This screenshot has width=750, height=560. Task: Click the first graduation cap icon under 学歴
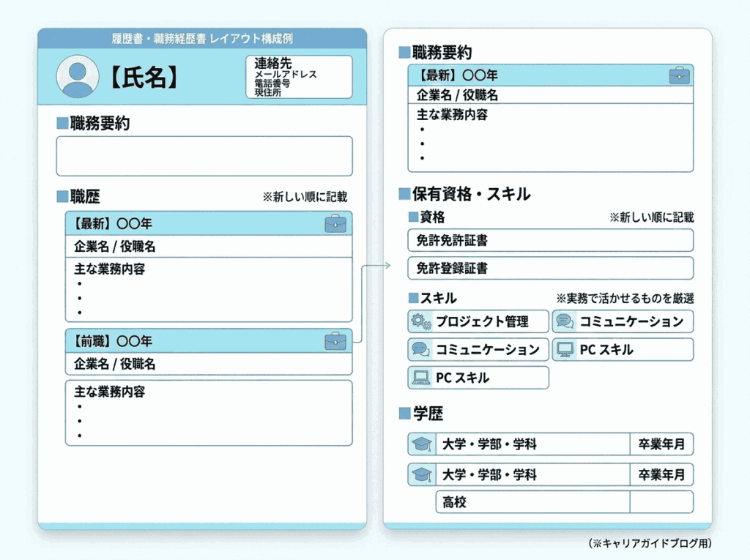(x=421, y=444)
